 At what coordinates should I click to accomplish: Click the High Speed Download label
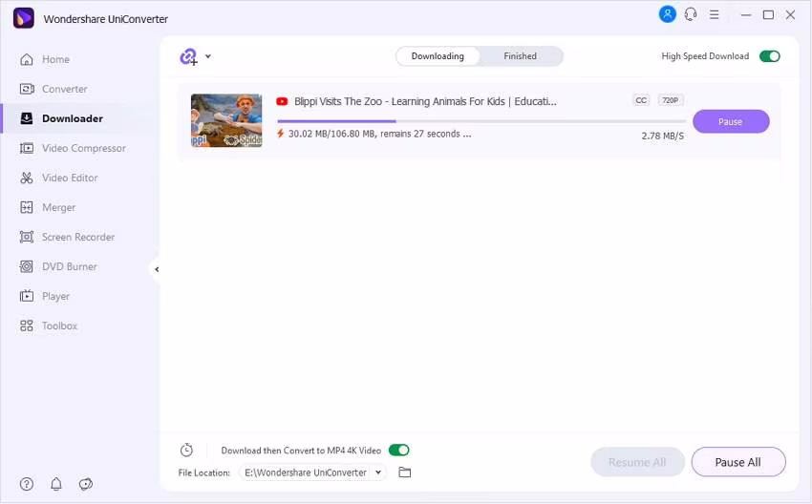(705, 56)
